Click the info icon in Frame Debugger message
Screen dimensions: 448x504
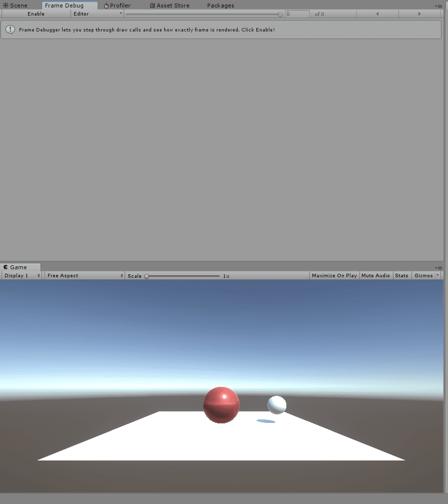point(11,30)
